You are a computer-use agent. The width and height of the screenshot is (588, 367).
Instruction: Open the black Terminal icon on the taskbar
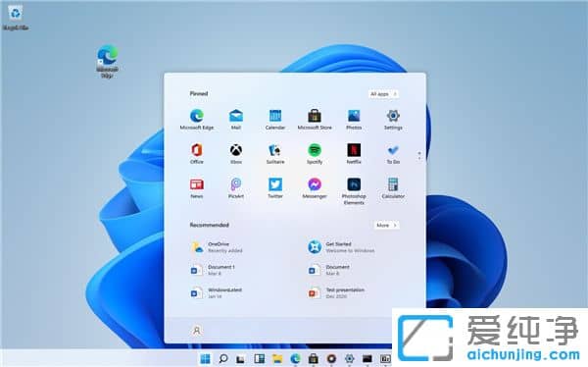coord(367,359)
